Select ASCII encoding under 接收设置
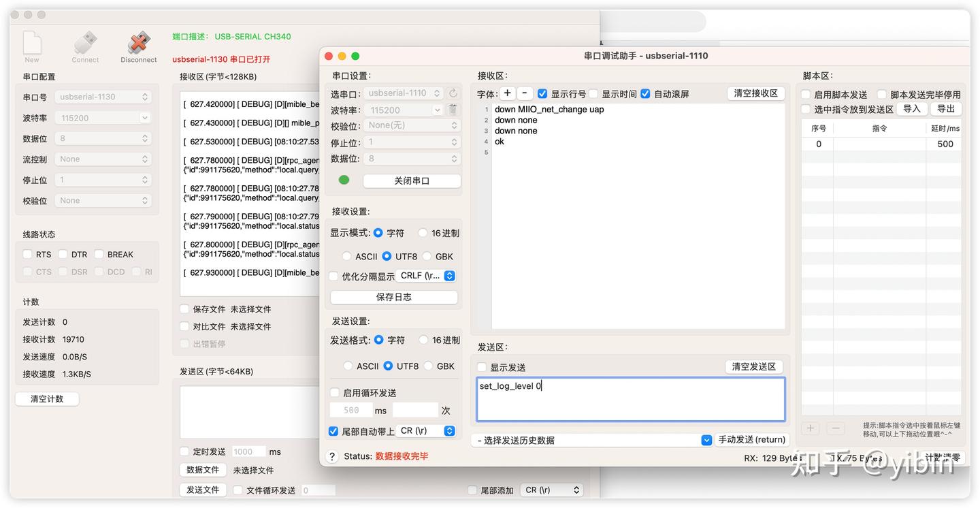Screen dimensions: 980x508 (346, 256)
